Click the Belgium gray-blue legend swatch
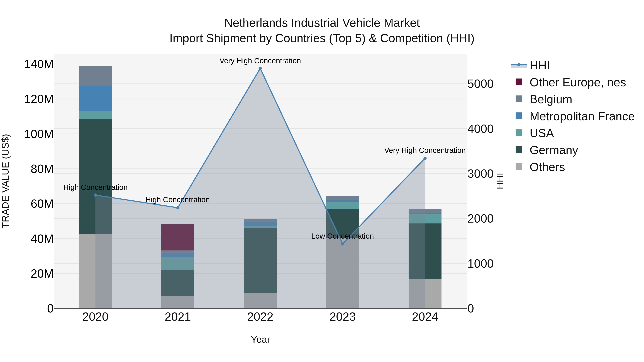Image resolution: width=644 pixels, height=362 pixels. (519, 99)
